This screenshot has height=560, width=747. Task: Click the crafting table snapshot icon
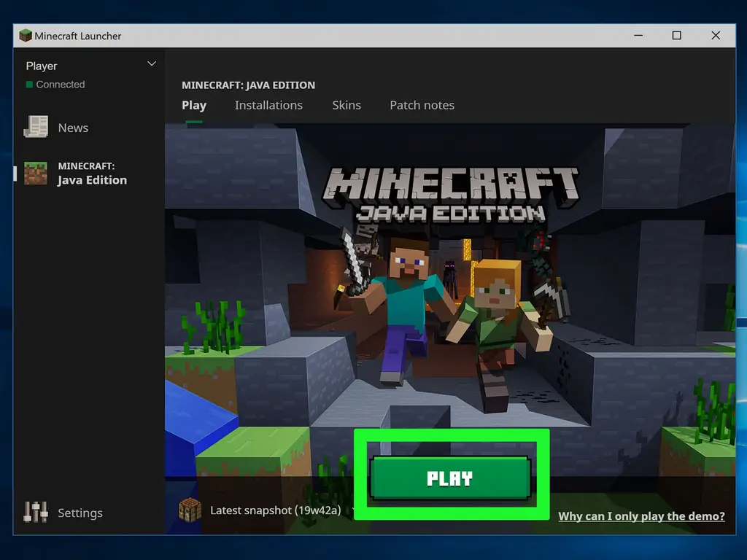190,510
